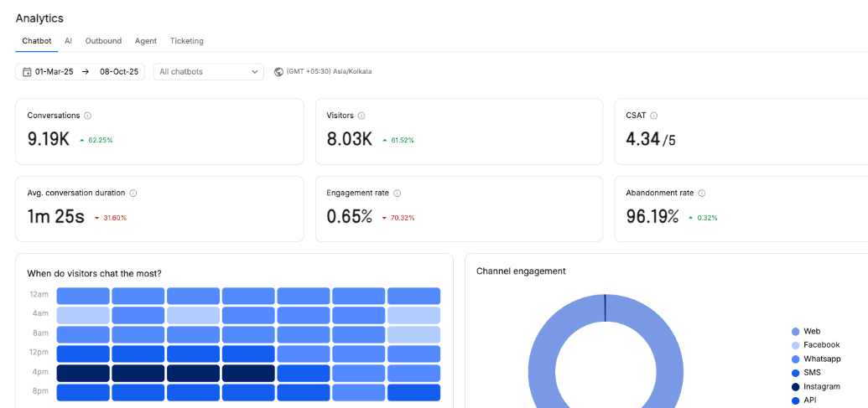Toggle the SMS legend entry

807,373
